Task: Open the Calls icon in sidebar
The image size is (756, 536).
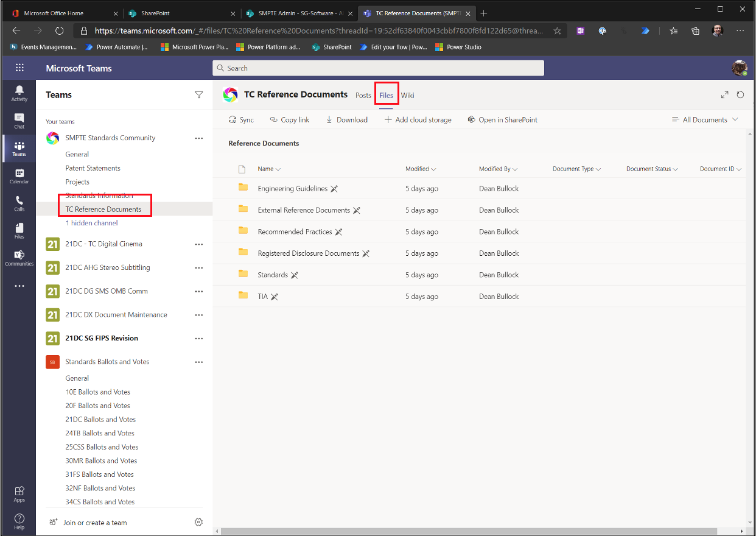Action: pos(19,203)
